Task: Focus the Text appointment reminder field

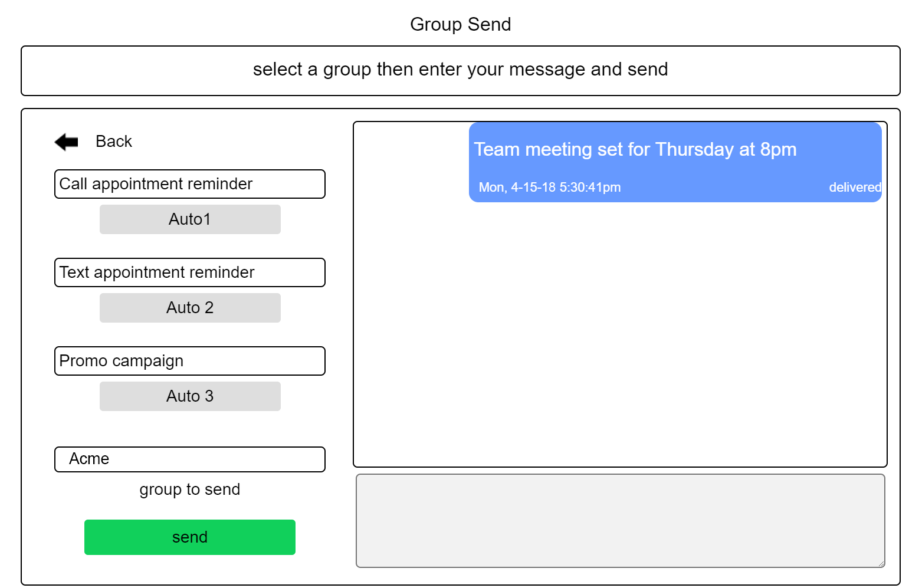Action: click(189, 272)
